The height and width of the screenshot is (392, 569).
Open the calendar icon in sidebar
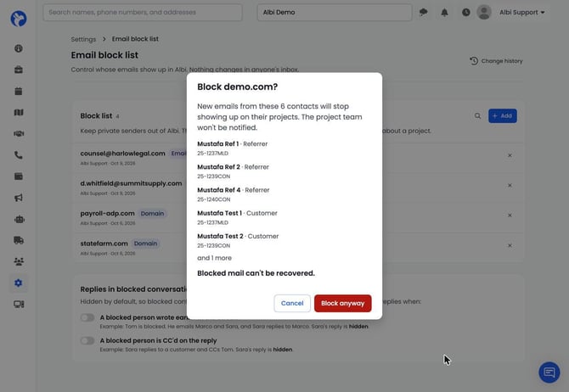[19, 91]
